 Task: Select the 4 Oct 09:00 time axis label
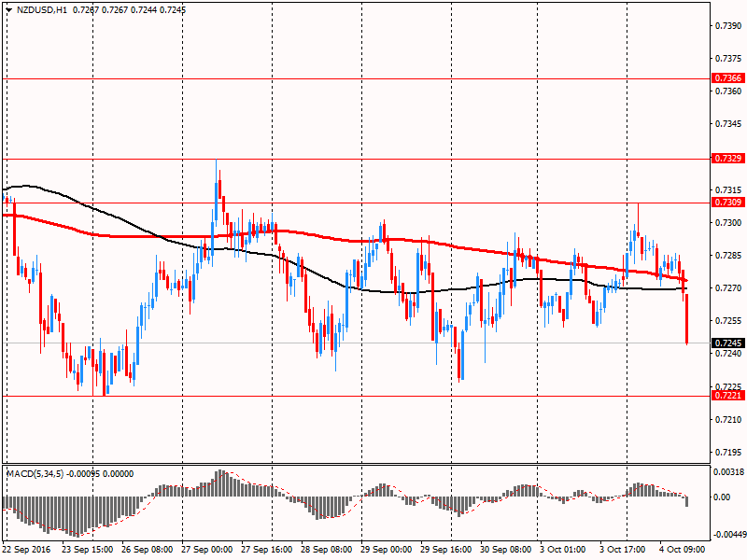point(683,550)
